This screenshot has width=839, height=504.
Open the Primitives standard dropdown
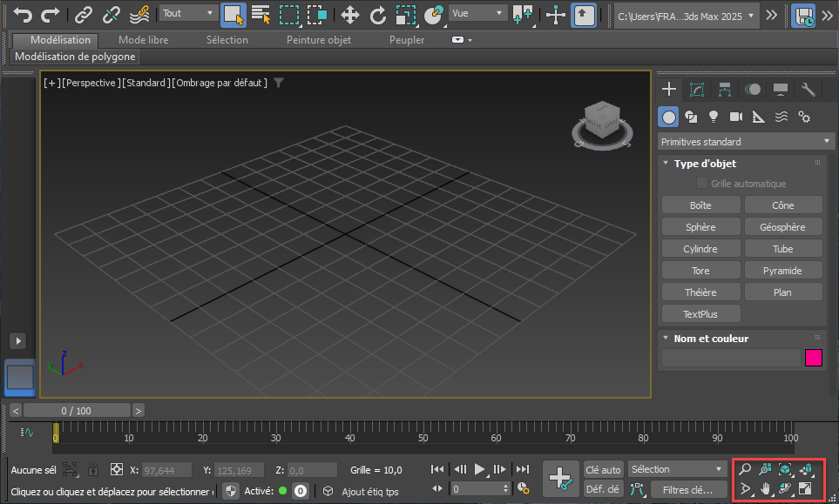tap(746, 141)
